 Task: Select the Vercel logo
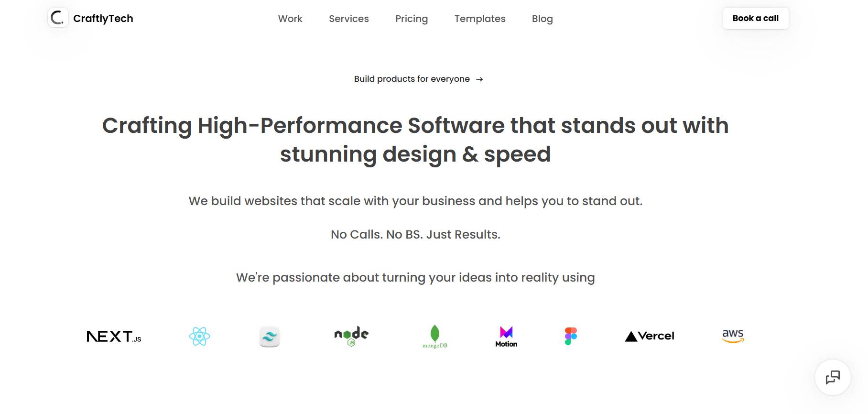(649, 336)
